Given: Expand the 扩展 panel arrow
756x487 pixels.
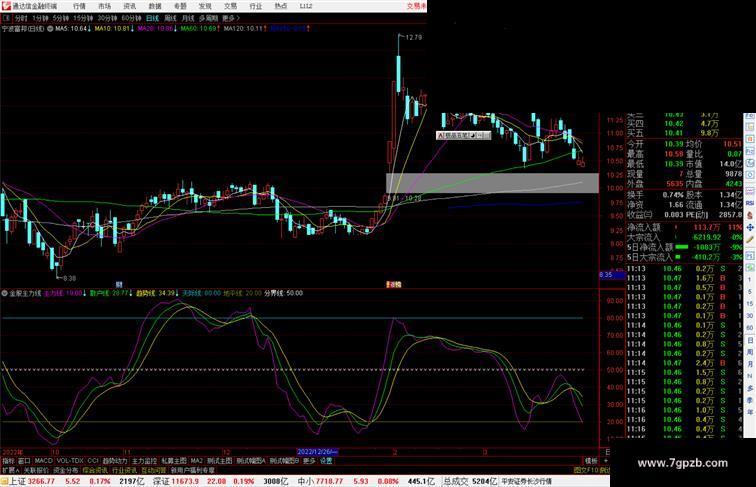Looking at the screenshot, I should click(x=11, y=470).
